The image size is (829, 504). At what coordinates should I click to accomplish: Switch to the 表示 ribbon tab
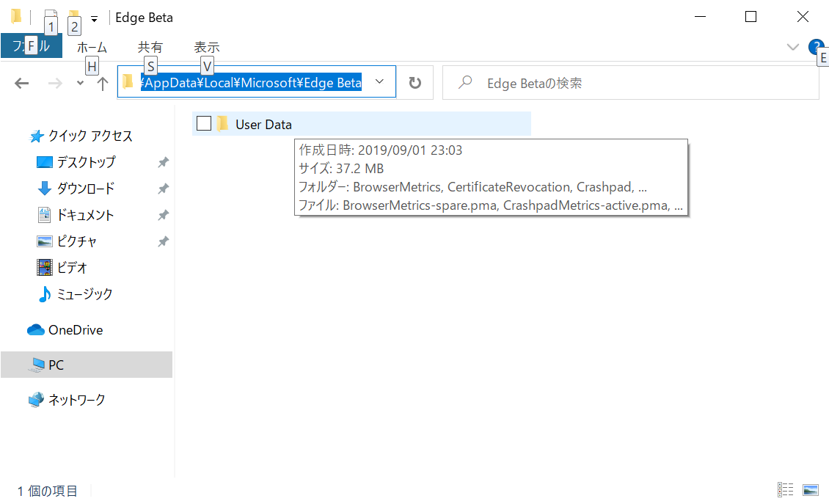[x=207, y=47]
